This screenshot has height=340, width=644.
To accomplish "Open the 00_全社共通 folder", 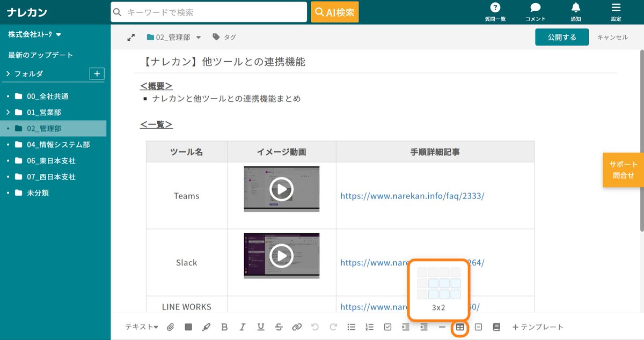I will 48,97.
